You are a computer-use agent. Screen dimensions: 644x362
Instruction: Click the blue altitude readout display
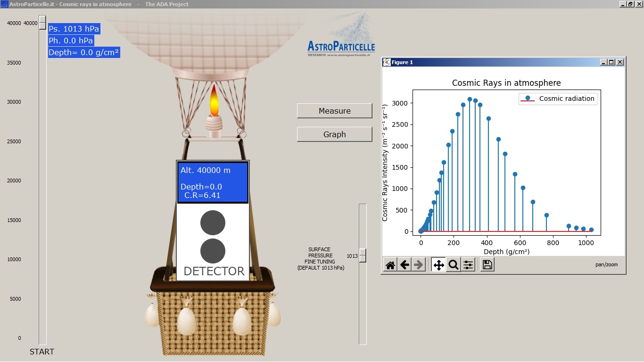[213, 182]
